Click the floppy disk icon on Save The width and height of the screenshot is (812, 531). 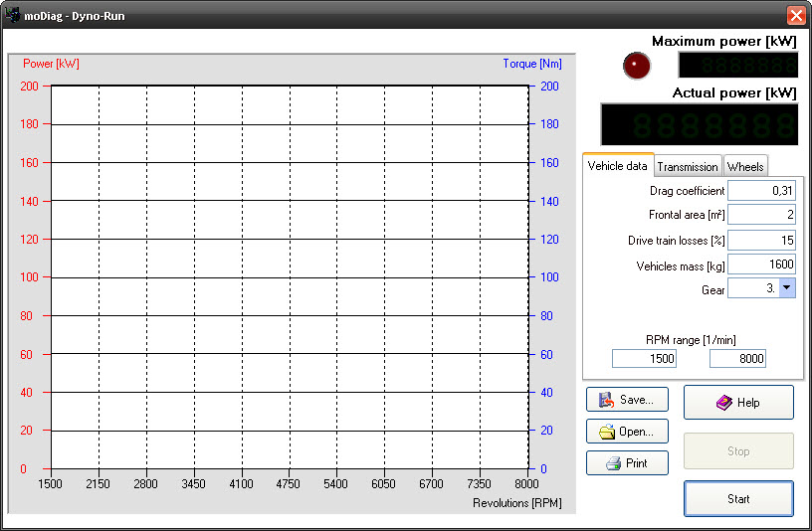[x=605, y=400]
